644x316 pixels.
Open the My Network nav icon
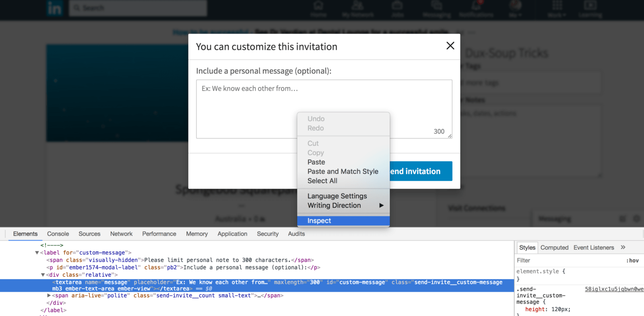pyautogui.click(x=357, y=9)
